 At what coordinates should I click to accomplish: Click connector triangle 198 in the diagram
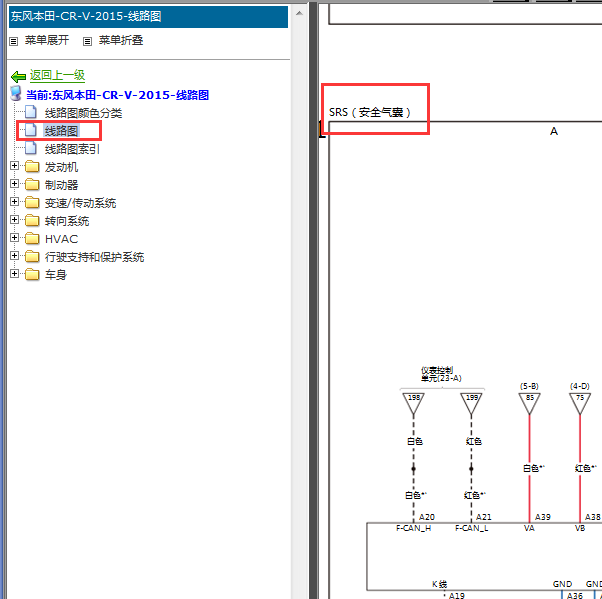click(x=413, y=402)
